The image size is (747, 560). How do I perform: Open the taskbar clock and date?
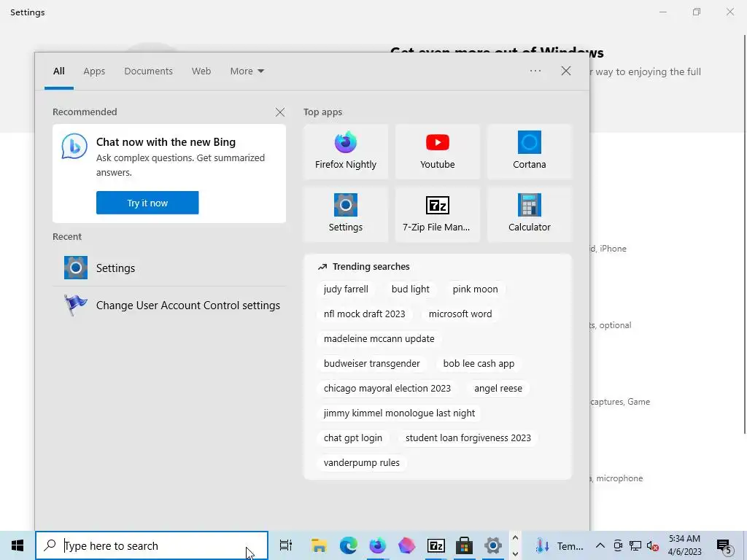(684, 545)
